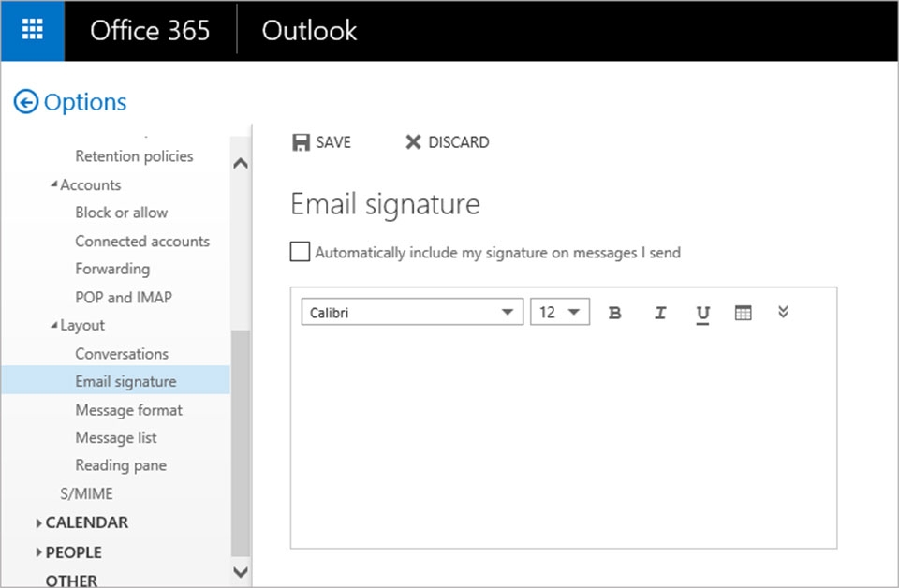The height and width of the screenshot is (588, 899).
Task: Discard signature changes
Action: (x=447, y=142)
